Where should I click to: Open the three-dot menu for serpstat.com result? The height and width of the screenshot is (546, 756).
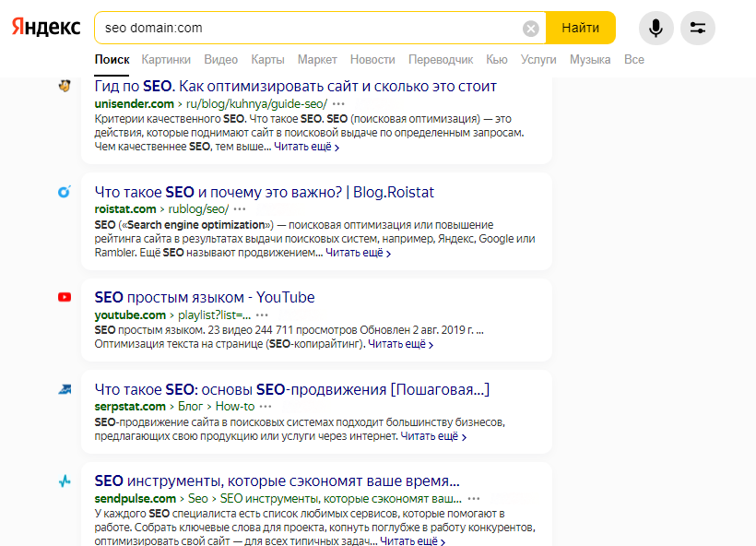click(266, 406)
